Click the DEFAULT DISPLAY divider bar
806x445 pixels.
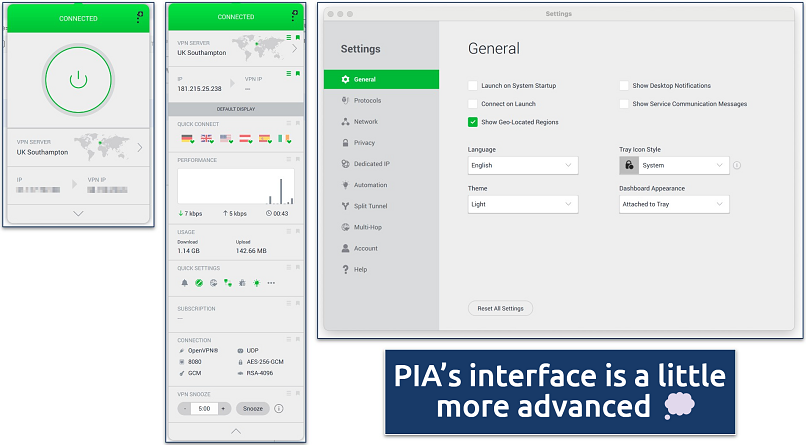point(236,109)
